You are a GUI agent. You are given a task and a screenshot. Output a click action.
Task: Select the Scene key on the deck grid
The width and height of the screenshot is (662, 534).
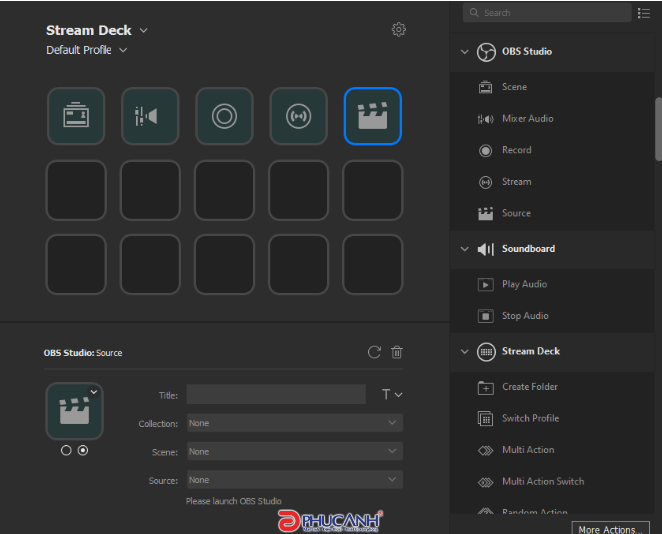coord(76,116)
